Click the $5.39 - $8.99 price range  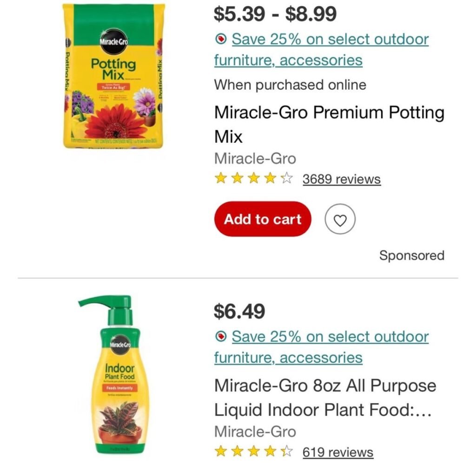tap(275, 14)
